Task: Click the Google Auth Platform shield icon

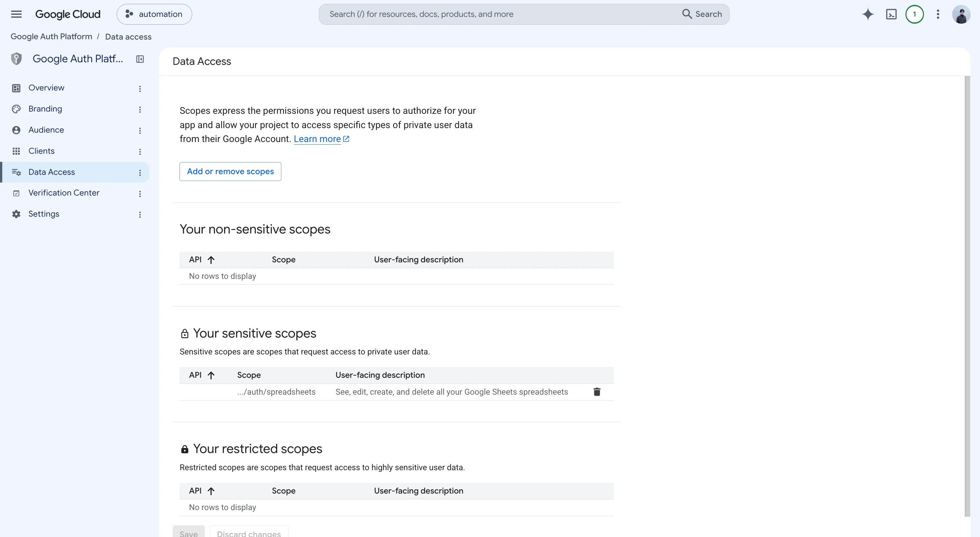Action: click(16, 59)
